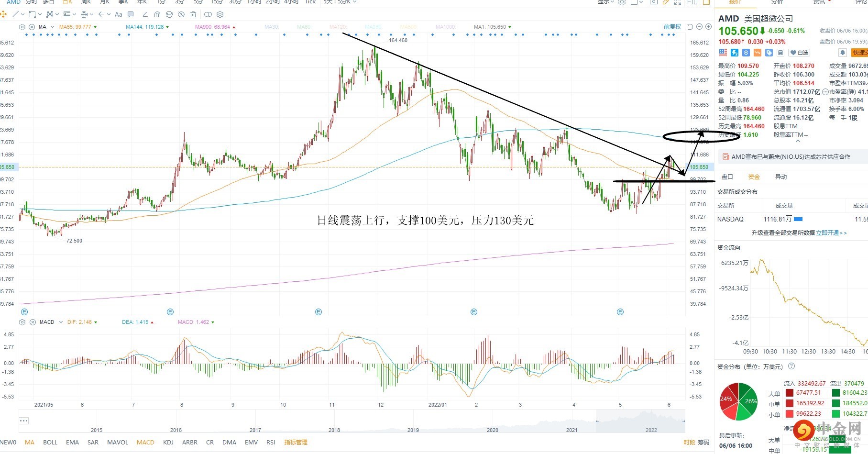
Task: Click 资金分布 help question mark icon
Action: [x=791, y=366]
